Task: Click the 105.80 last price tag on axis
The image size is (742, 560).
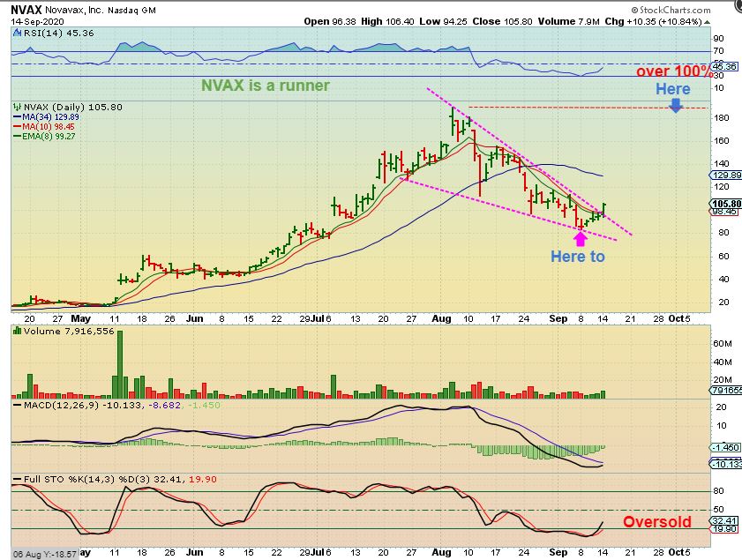Action: tap(725, 204)
